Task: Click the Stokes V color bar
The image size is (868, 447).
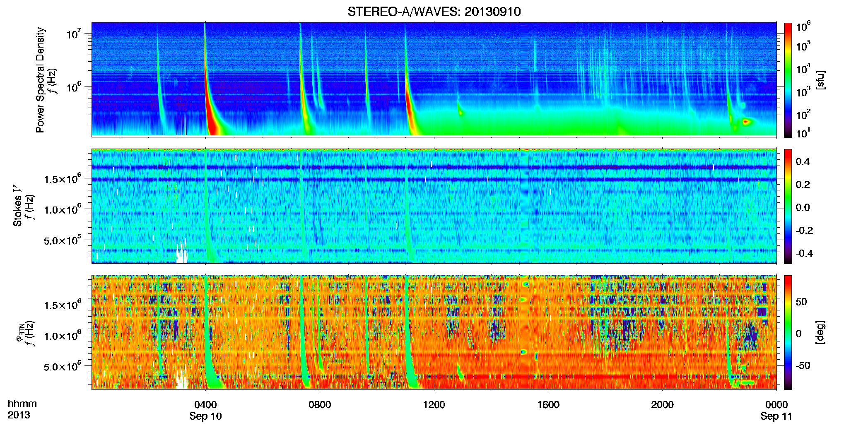Action: point(788,206)
